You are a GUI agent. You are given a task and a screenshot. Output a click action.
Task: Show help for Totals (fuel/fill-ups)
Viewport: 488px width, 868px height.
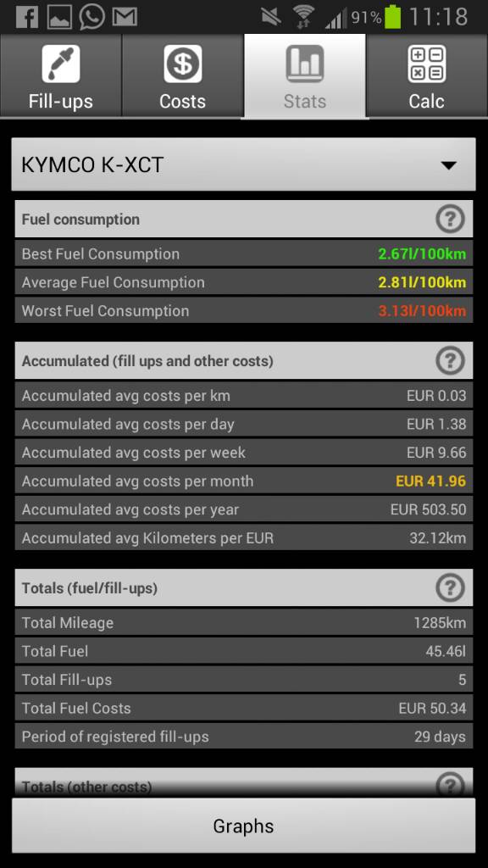coord(450,588)
